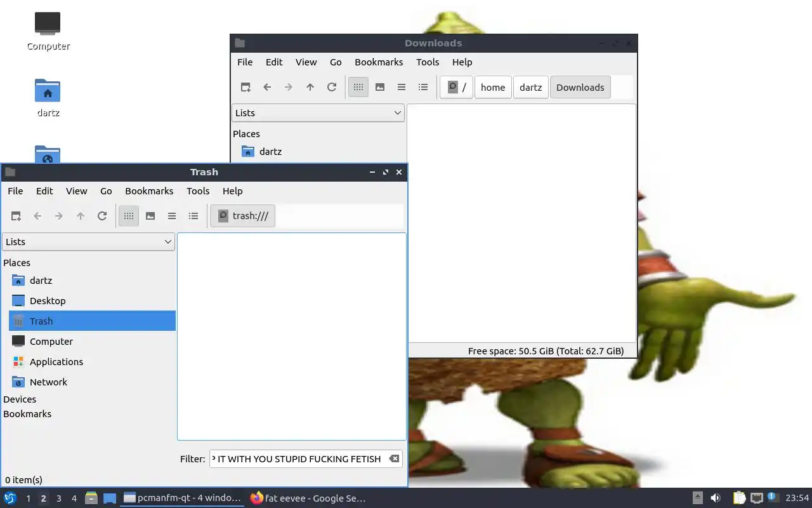812x508 pixels.
Task: Reload the Trash window folder
Action: tap(102, 216)
